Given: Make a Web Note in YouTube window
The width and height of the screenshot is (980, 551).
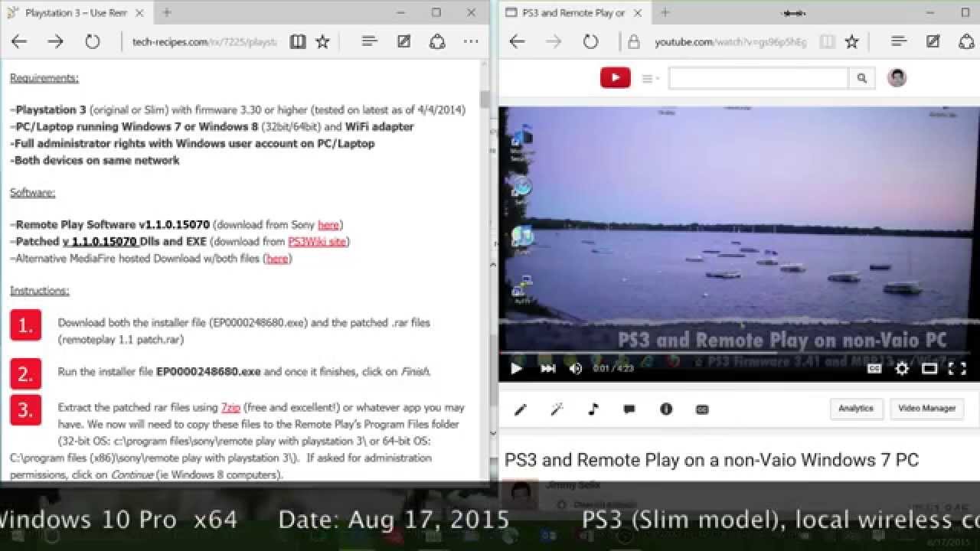Looking at the screenshot, I should (x=933, y=41).
